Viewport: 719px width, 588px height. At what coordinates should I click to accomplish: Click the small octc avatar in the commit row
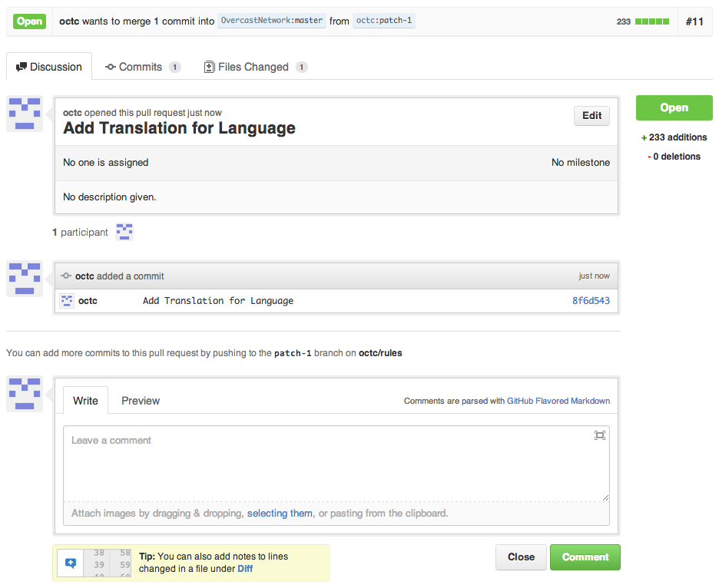(x=67, y=301)
